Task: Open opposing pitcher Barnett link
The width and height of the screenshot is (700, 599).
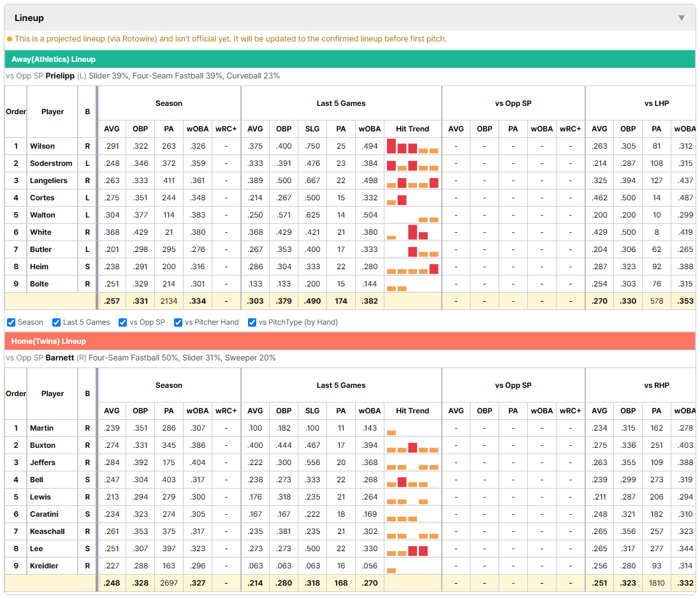Action: [60, 358]
